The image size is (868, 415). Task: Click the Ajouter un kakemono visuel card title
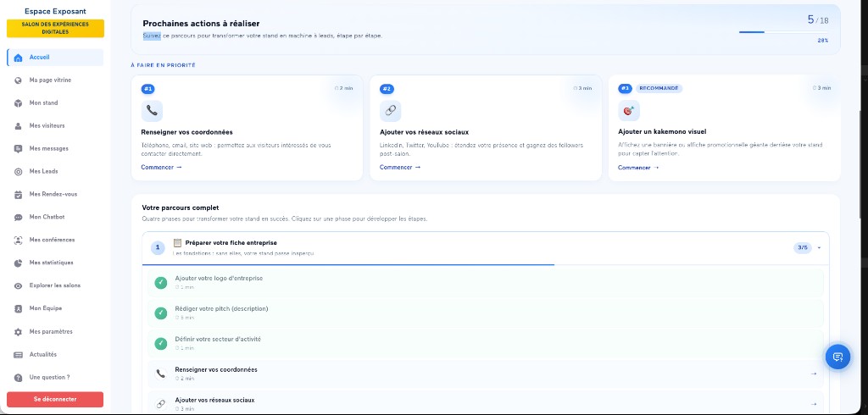click(x=662, y=131)
